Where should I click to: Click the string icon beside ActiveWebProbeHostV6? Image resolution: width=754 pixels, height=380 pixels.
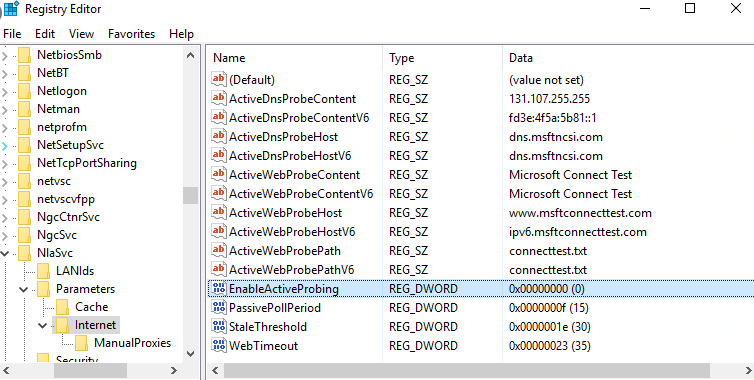pos(219,231)
